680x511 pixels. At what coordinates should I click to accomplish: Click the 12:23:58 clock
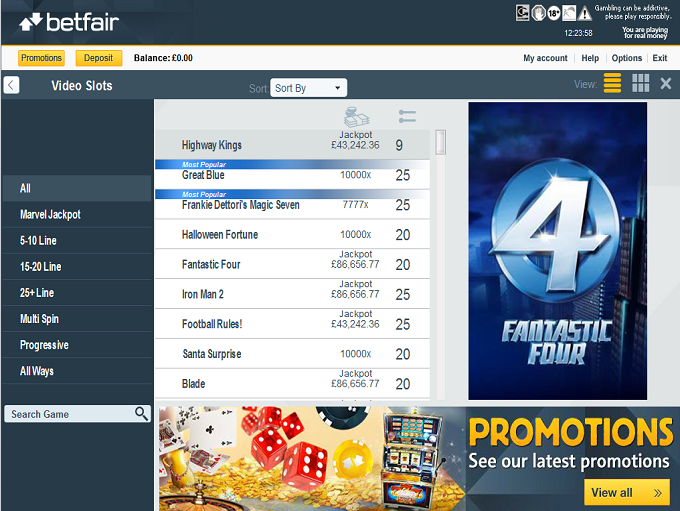[x=578, y=33]
